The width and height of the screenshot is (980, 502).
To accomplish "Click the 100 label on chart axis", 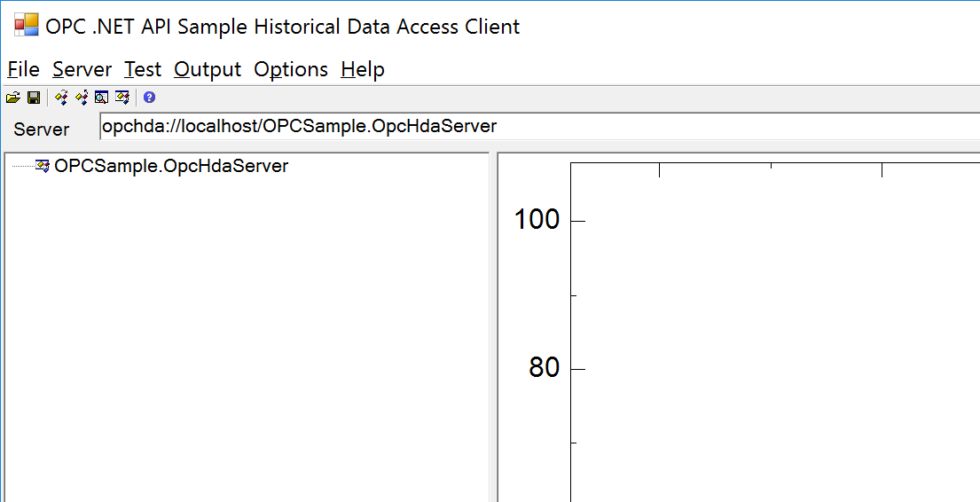I will [537, 220].
